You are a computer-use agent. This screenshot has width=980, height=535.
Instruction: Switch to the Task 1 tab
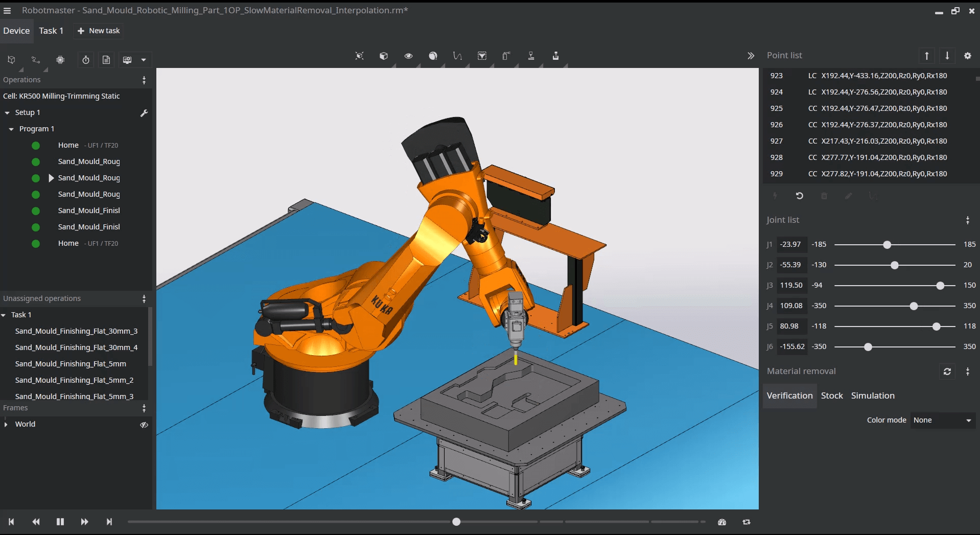coord(51,31)
